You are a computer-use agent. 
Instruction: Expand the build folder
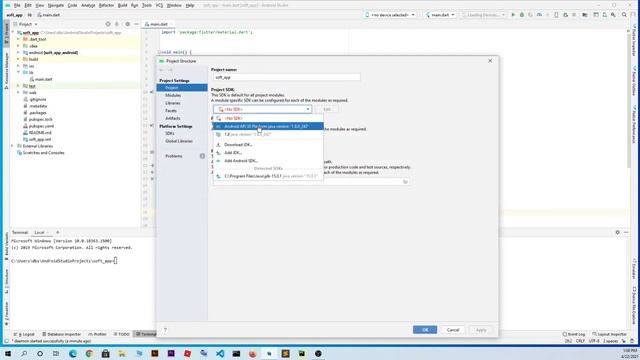[x=18, y=59]
